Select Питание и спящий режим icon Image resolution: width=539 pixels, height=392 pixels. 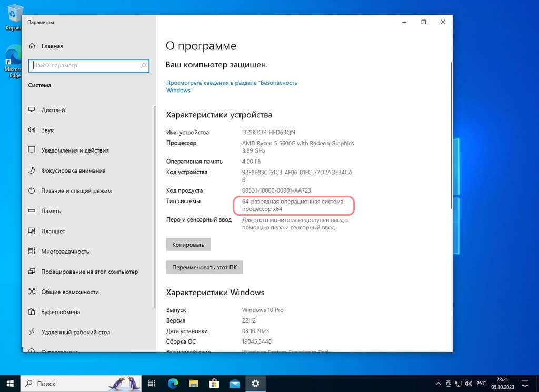click(32, 191)
